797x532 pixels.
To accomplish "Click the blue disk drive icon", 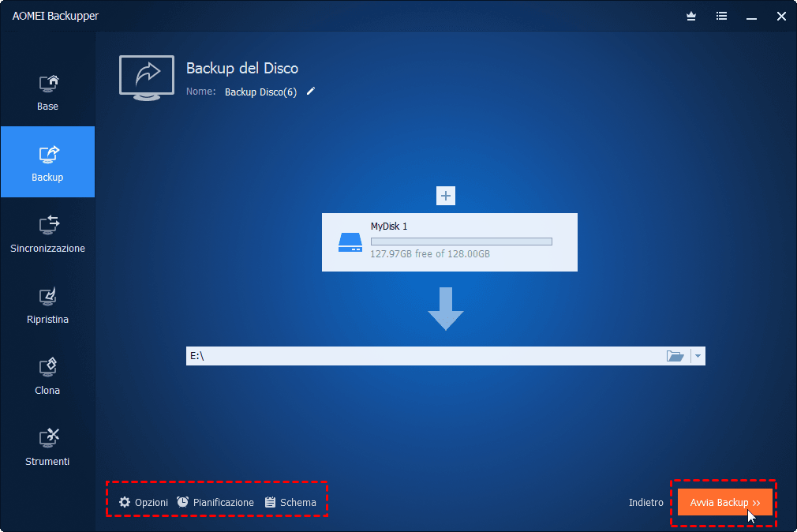I will [350, 242].
